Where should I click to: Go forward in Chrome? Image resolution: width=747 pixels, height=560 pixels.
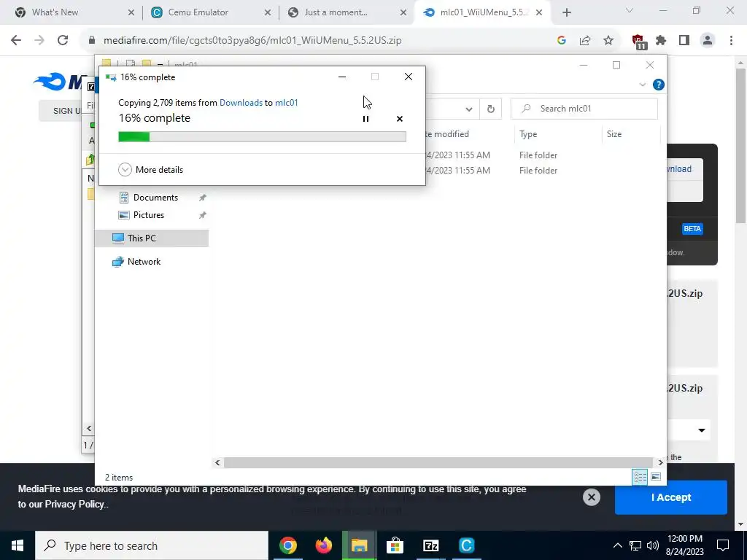click(x=39, y=41)
